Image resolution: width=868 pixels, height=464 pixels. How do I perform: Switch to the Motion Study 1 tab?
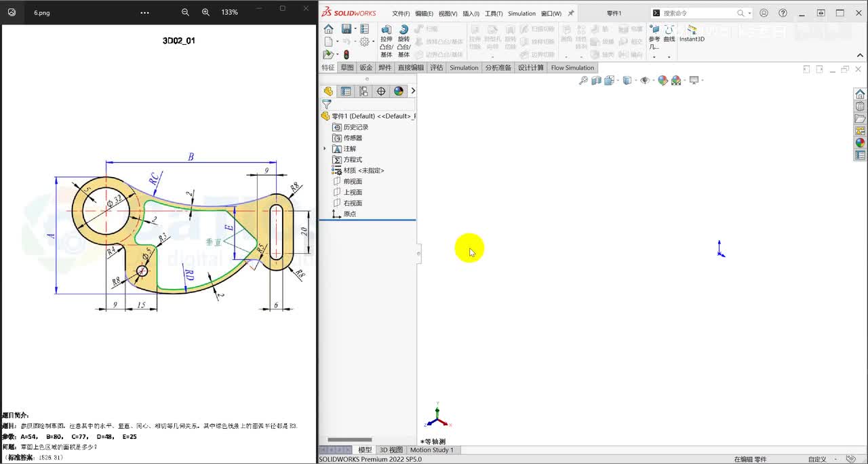[432, 450]
